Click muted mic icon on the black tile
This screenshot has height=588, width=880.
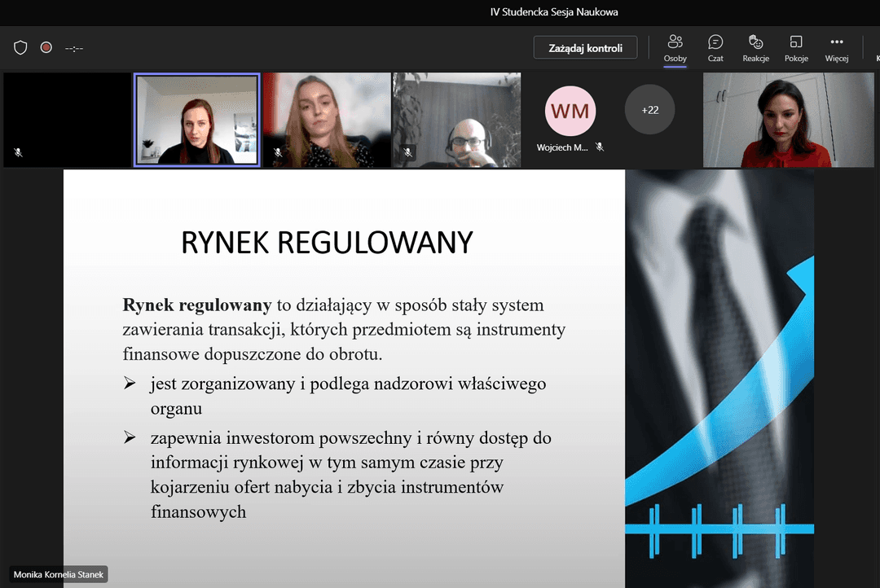point(19,152)
